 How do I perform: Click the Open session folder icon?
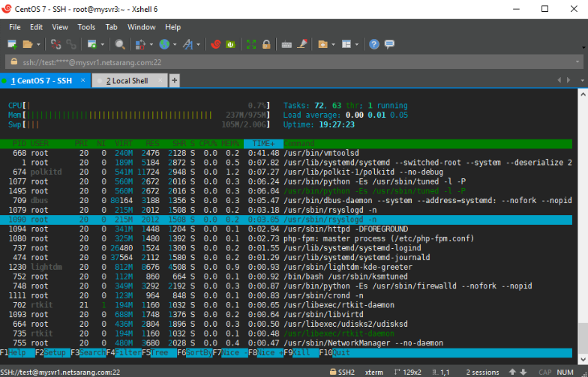click(x=28, y=44)
